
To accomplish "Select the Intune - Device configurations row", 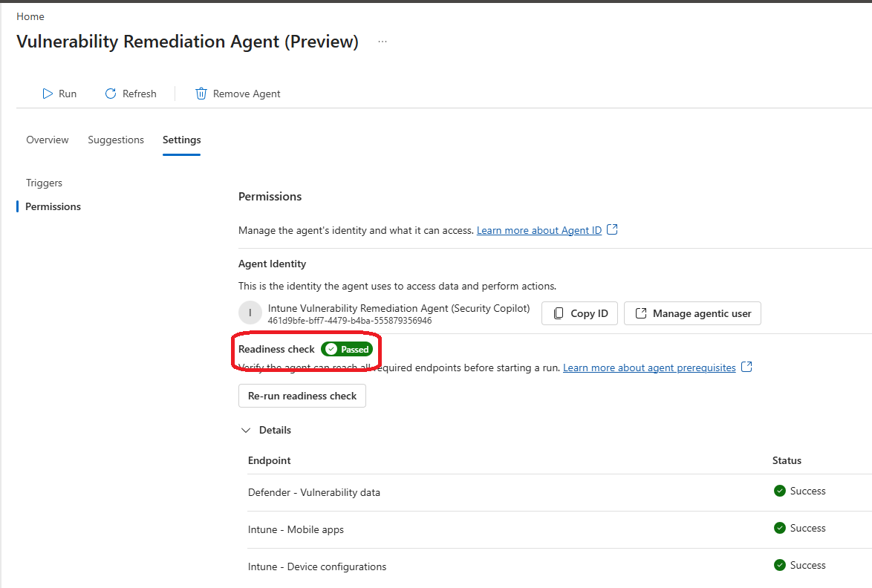I will 559,567.
